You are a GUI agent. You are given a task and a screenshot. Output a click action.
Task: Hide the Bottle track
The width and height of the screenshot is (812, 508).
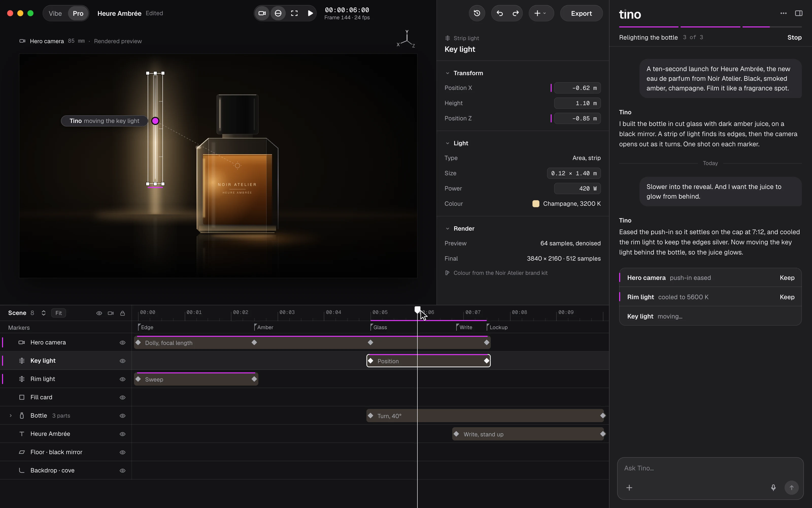(x=123, y=416)
